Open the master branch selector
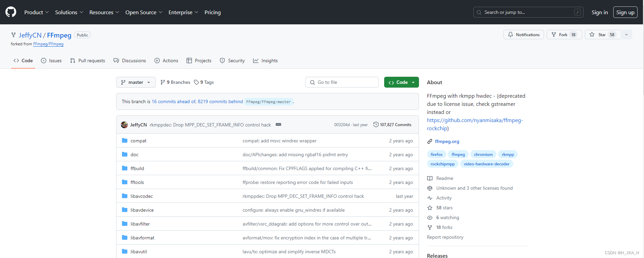Screen dimensions: 644x258 tap(136, 82)
